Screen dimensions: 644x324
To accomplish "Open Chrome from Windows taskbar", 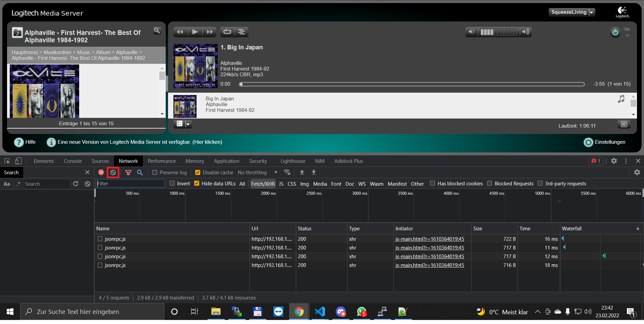I will pyautogui.click(x=299, y=312).
